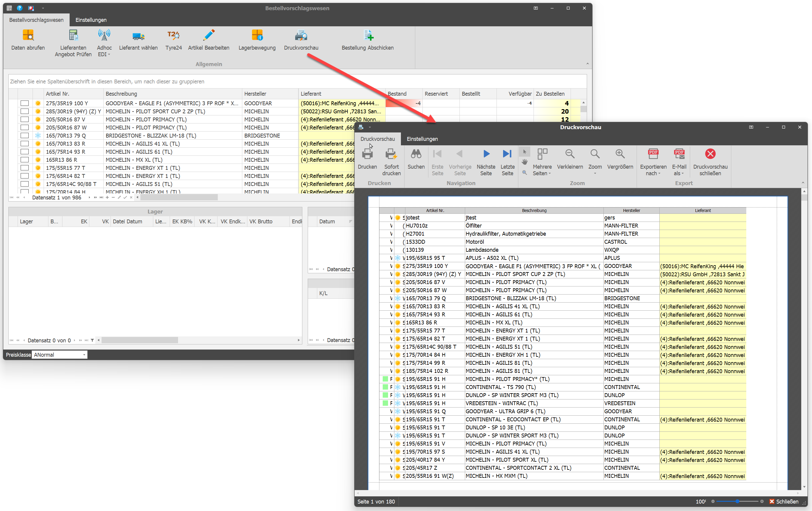This screenshot has width=812, height=511.
Task: Tick checkbox for 275/35R19 100 Y
Action: click(24, 103)
